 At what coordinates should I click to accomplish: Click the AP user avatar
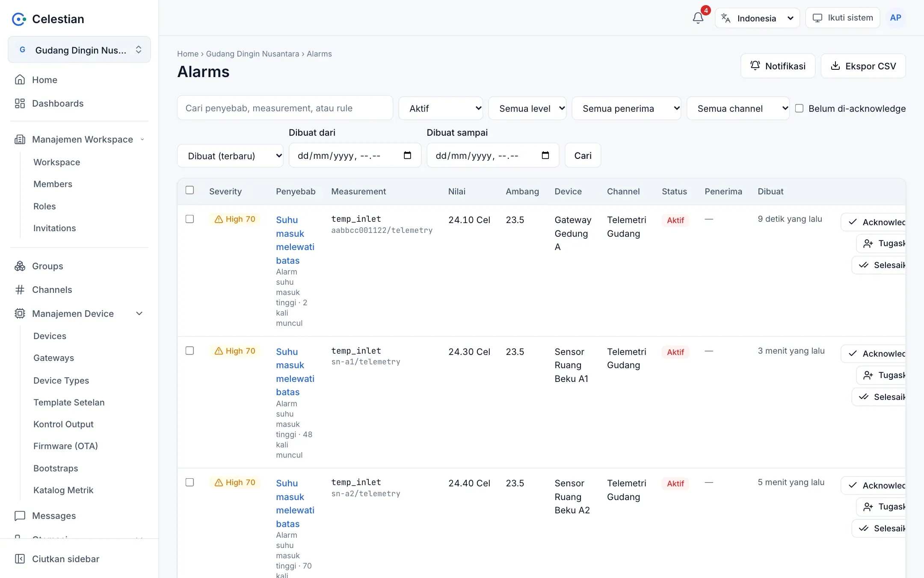coord(895,18)
